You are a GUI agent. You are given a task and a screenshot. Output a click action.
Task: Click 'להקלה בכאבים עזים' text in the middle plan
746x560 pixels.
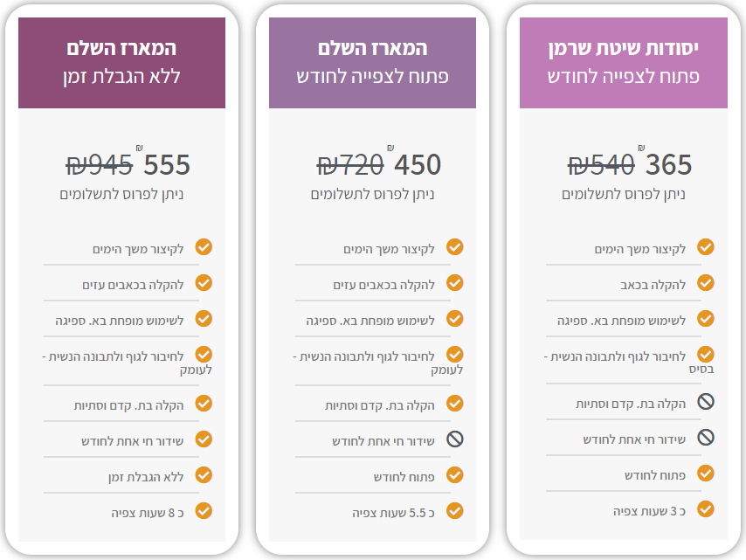[384, 285]
